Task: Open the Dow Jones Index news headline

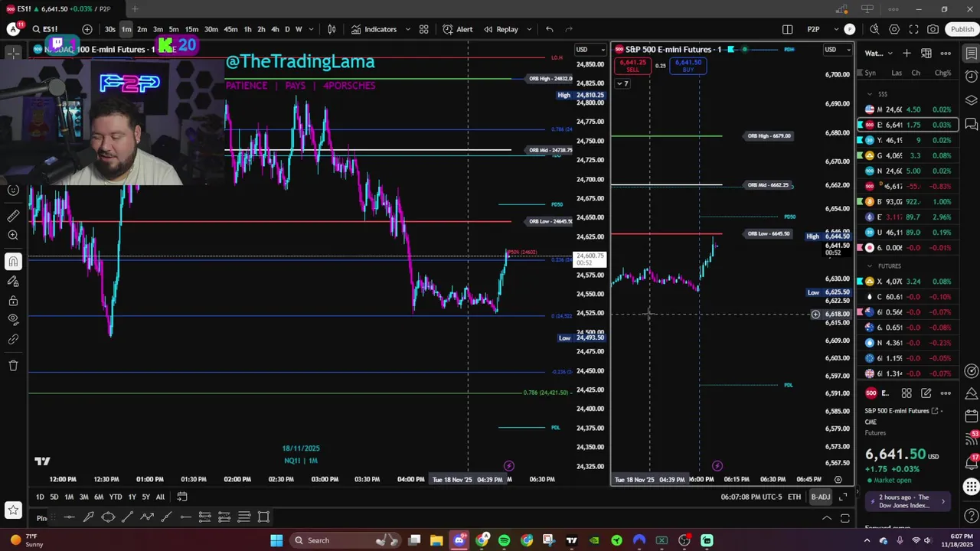Action: pos(909,501)
